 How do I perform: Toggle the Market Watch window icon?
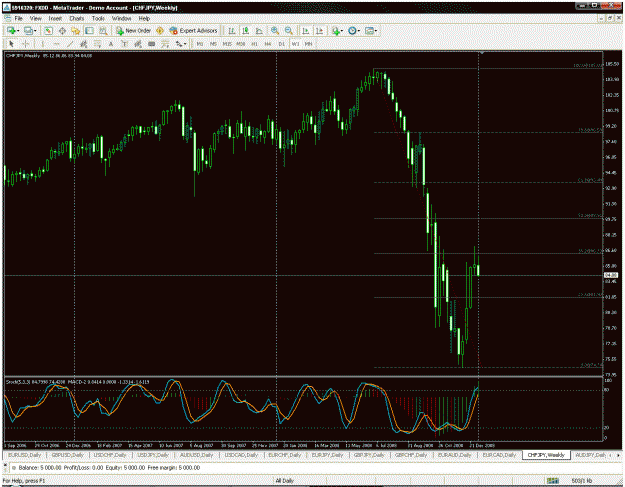point(48,31)
